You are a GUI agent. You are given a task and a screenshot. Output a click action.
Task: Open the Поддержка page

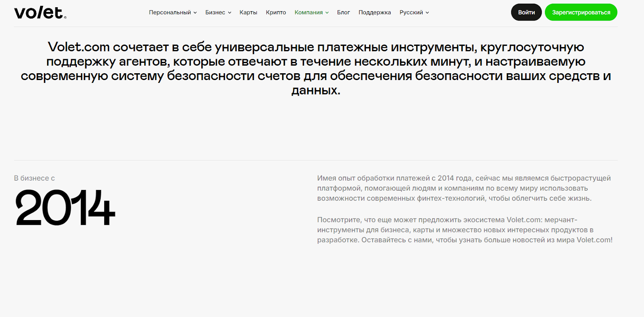(x=375, y=12)
